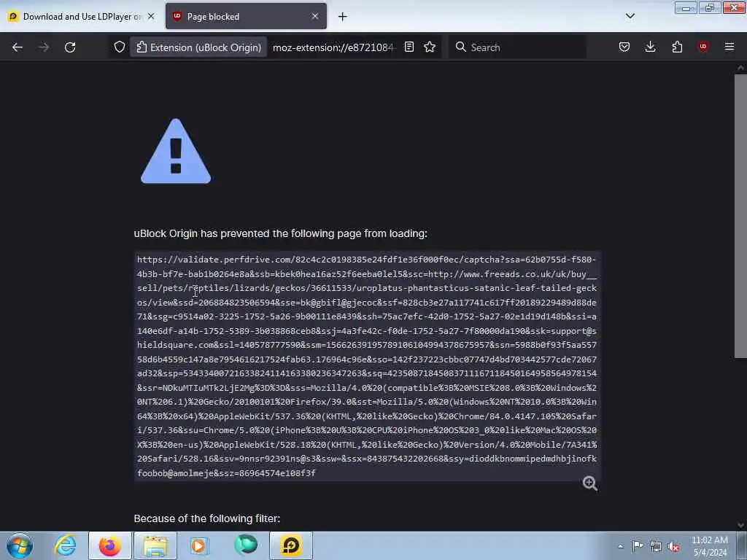Open the tracking protection shield icon

pyautogui.click(x=120, y=47)
